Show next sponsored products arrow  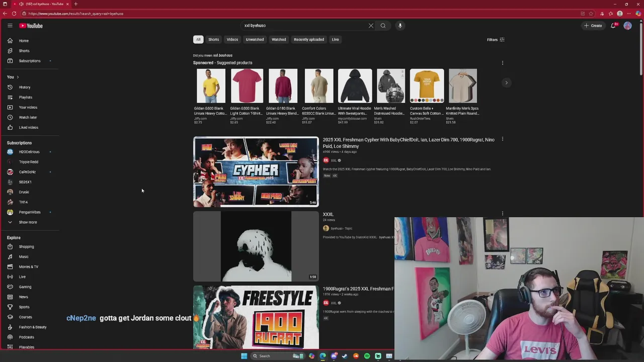pyautogui.click(x=507, y=82)
